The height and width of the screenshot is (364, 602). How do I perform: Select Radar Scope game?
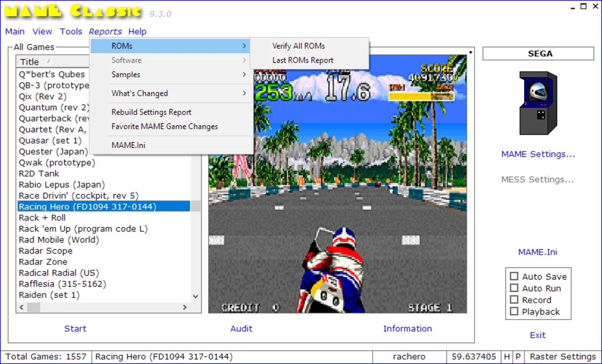pos(46,251)
